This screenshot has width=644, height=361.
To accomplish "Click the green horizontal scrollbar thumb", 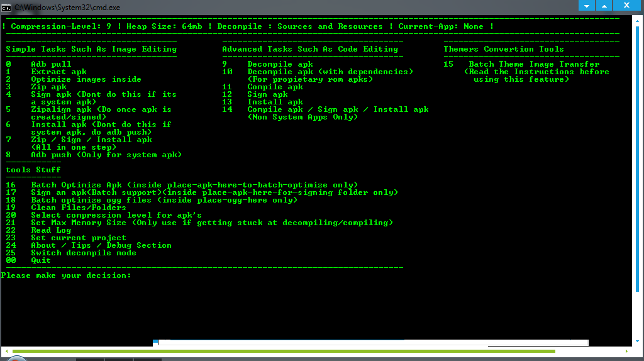I will tap(284, 351).
